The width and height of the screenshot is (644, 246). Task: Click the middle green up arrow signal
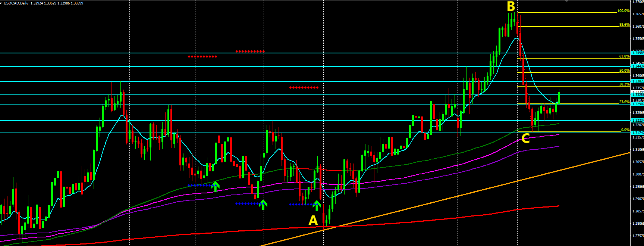(263, 204)
